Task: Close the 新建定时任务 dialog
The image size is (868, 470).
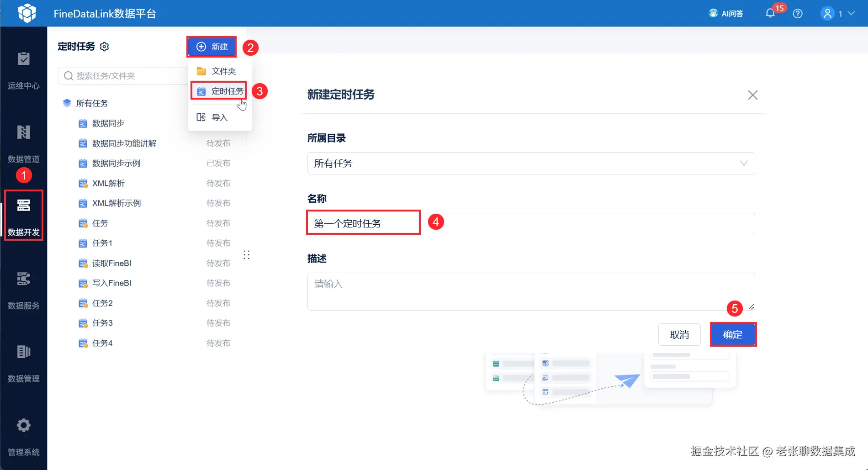Action: [x=752, y=95]
